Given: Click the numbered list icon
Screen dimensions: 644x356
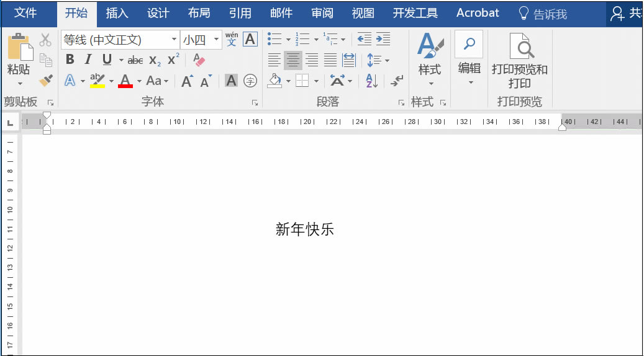Looking at the screenshot, I should tap(302, 39).
